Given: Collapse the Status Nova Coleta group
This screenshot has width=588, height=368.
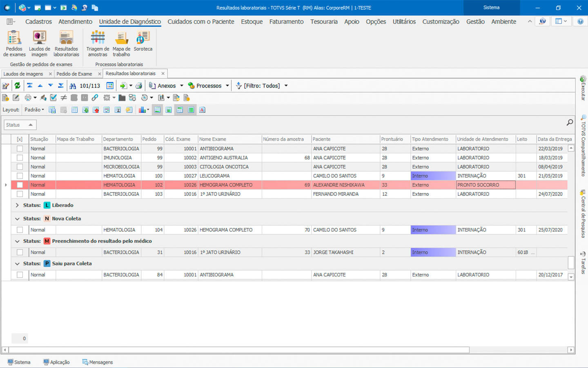Looking at the screenshot, I should [x=17, y=219].
